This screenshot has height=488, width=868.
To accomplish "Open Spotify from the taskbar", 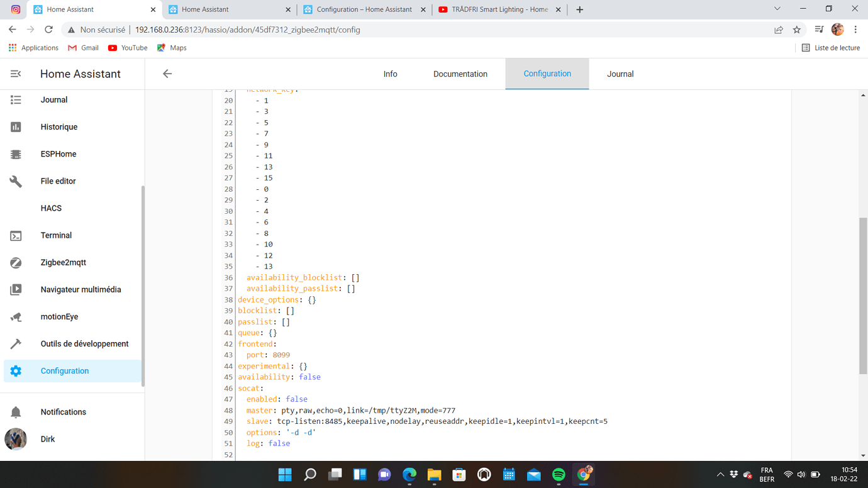I will point(559,474).
